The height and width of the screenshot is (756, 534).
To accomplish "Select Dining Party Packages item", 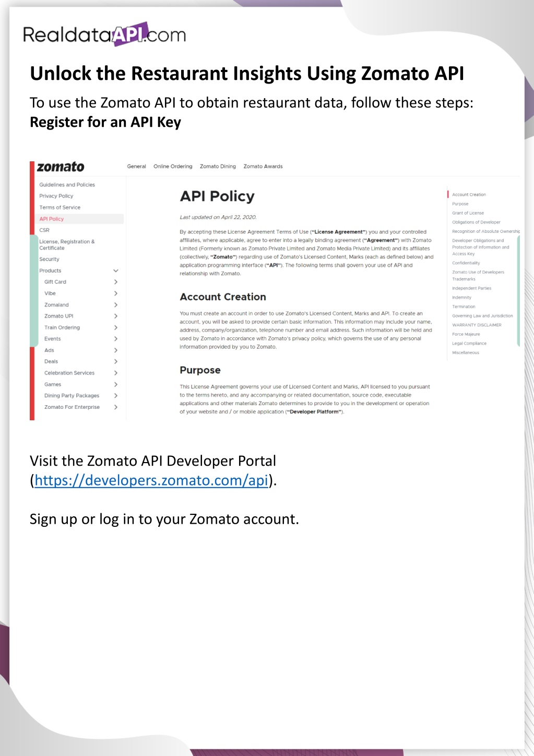I will pos(72,396).
